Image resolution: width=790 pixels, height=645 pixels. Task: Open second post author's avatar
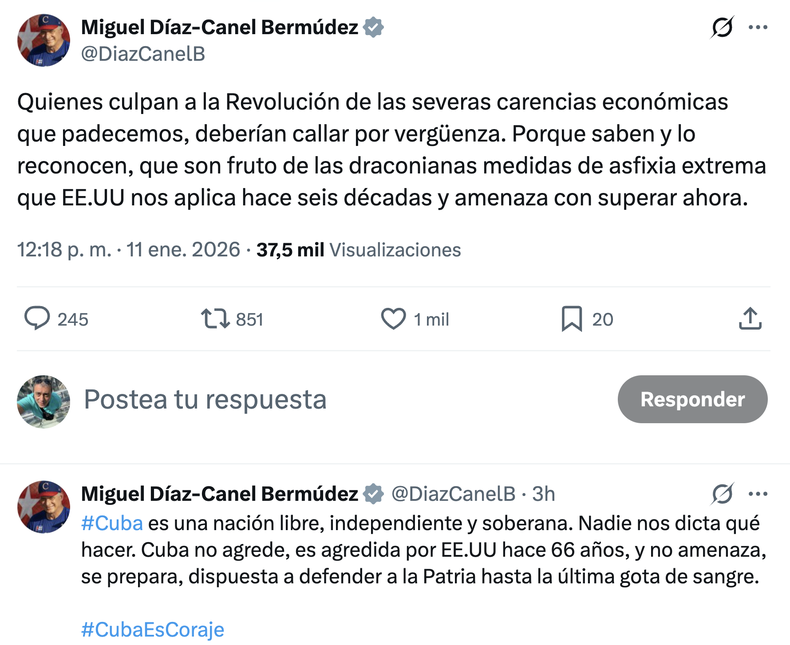coord(43,506)
